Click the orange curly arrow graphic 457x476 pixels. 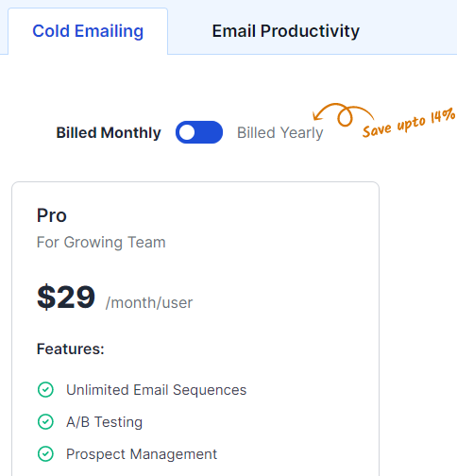(x=344, y=114)
